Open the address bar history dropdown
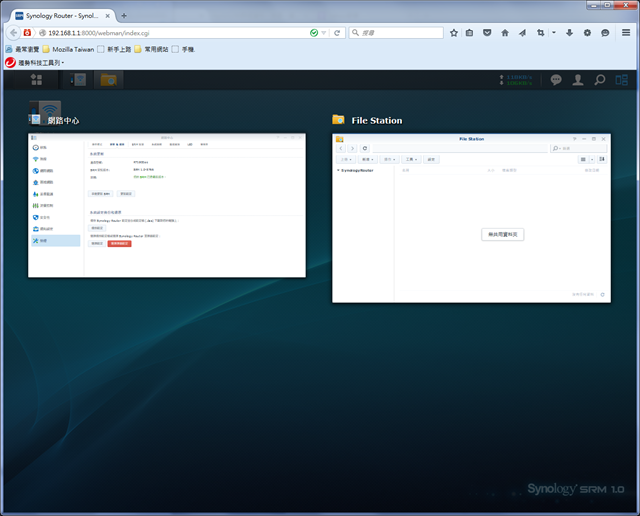Screen dimensions: 640x516 pos(324,33)
